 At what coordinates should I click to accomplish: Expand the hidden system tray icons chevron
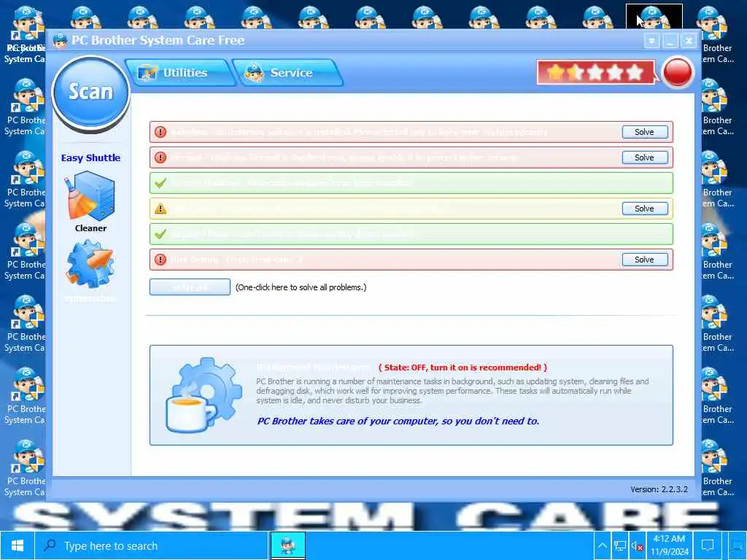(602, 545)
